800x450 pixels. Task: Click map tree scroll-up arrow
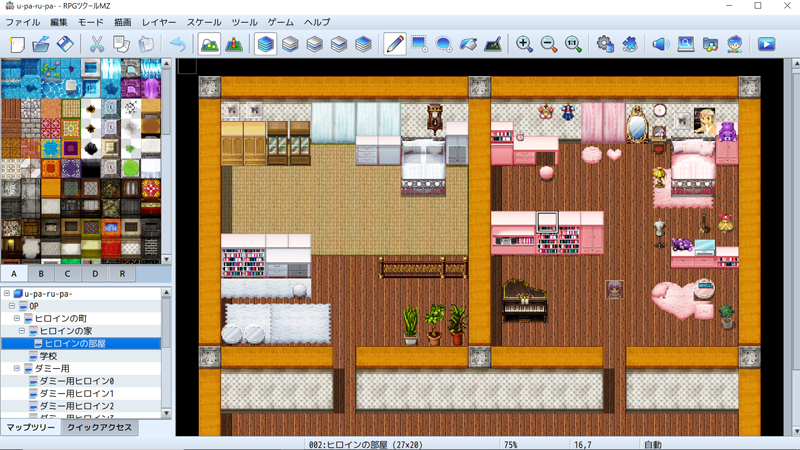(x=166, y=292)
